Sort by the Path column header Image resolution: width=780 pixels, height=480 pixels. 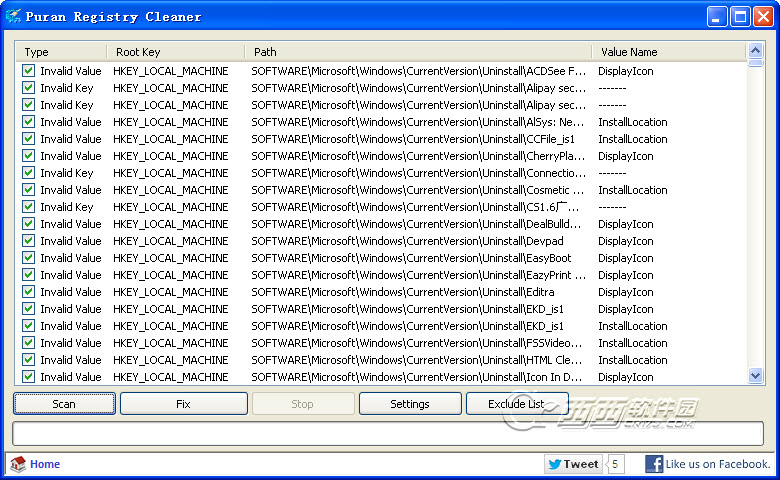point(418,52)
